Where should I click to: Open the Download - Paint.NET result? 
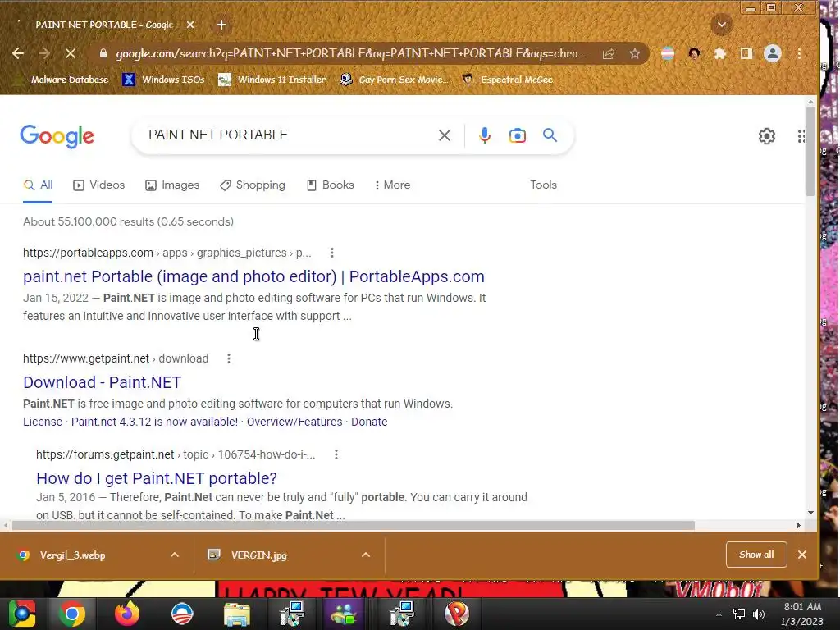103,382
